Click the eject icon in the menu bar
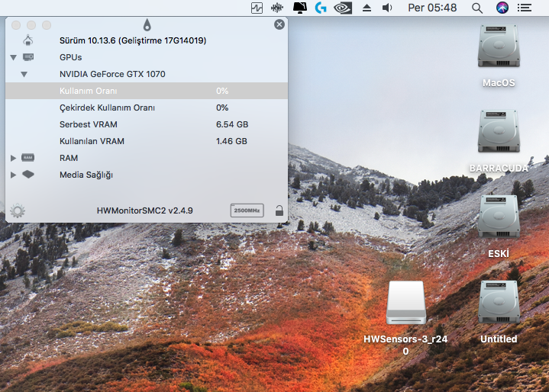Screen dimensions: 549x392 367,8
